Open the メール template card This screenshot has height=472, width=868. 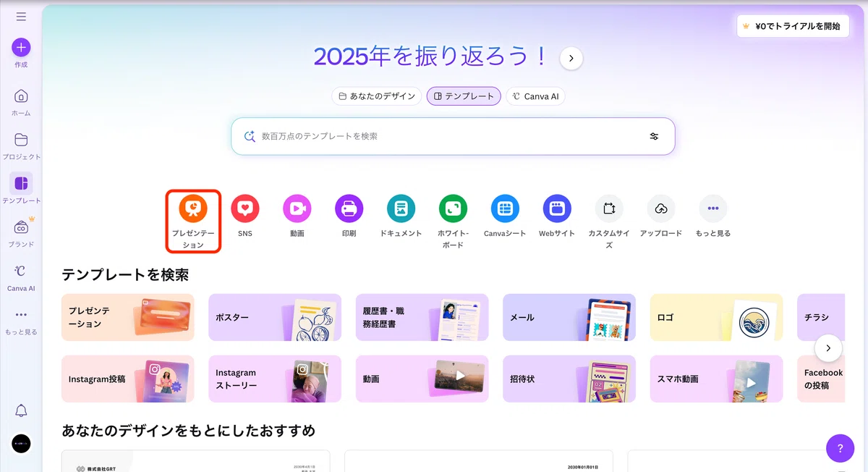point(569,317)
